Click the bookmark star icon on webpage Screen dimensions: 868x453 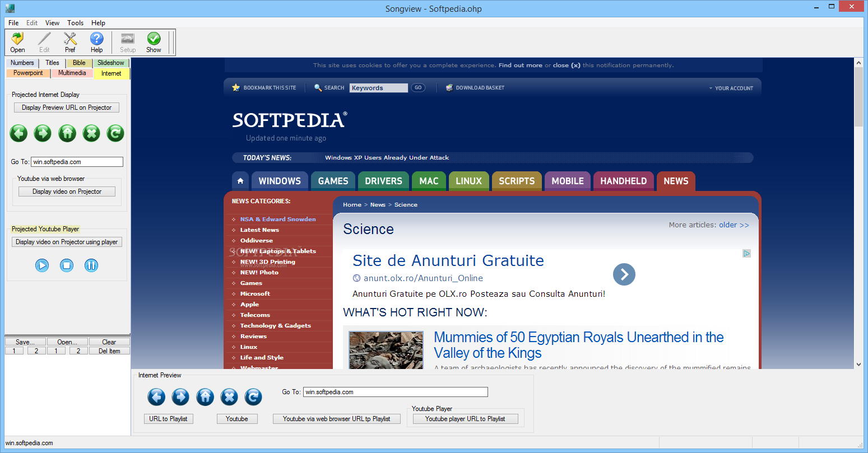pyautogui.click(x=236, y=88)
